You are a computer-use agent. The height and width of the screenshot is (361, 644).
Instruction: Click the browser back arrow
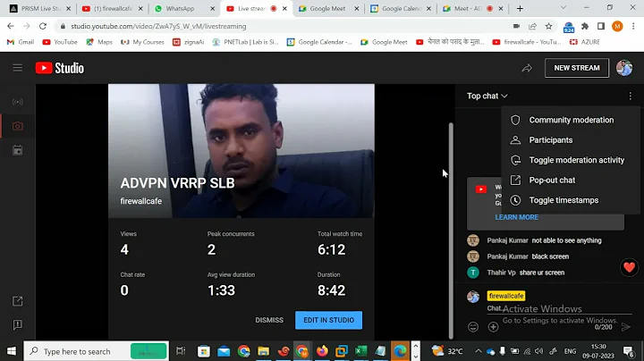(11, 26)
